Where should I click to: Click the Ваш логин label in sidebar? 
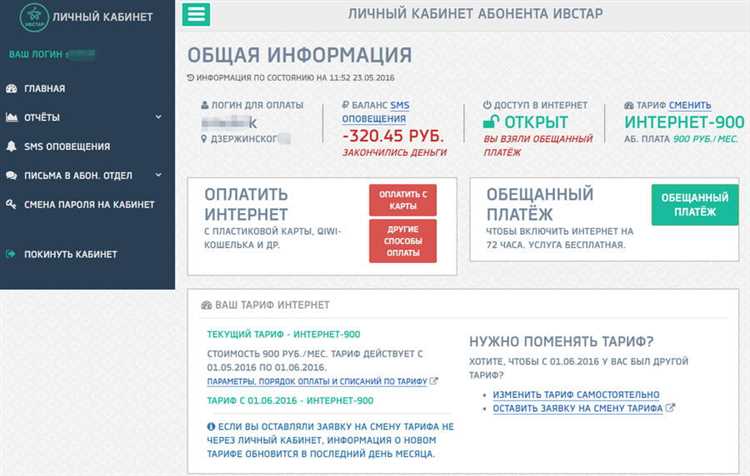pos(35,55)
